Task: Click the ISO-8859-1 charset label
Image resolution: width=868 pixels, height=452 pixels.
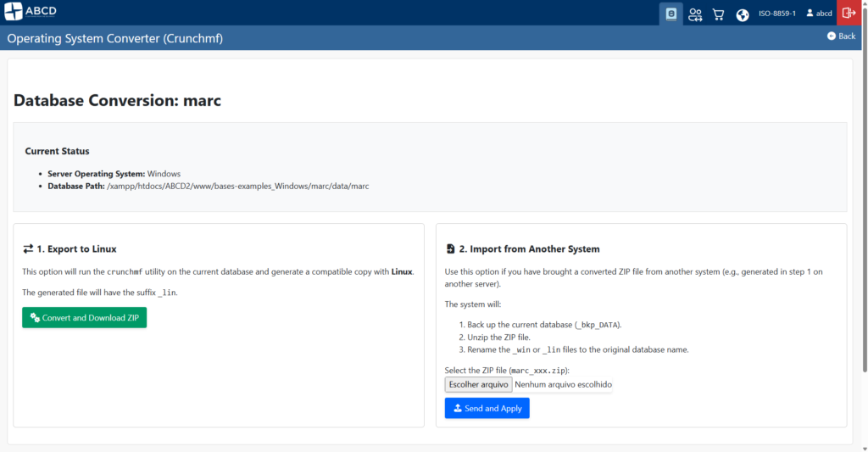Action: tap(776, 14)
